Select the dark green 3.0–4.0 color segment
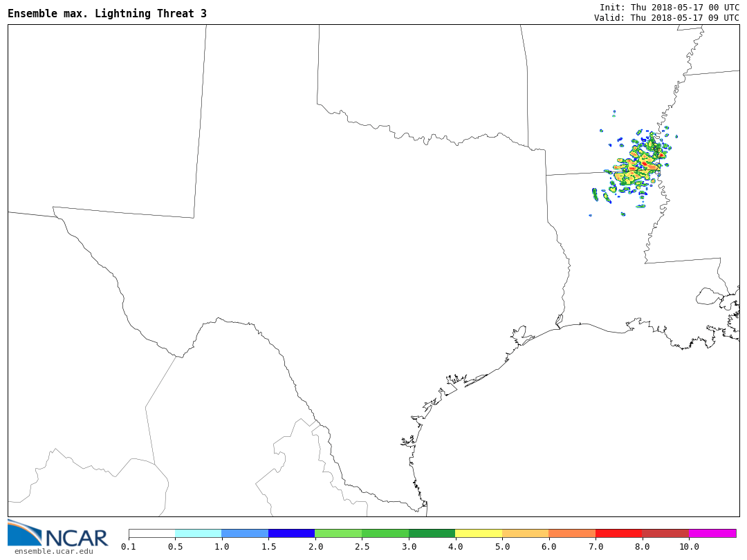 click(x=432, y=533)
